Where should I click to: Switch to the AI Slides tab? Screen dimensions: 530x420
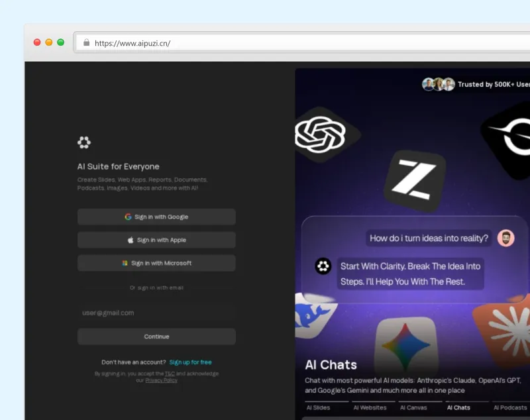[x=318, y=407]
